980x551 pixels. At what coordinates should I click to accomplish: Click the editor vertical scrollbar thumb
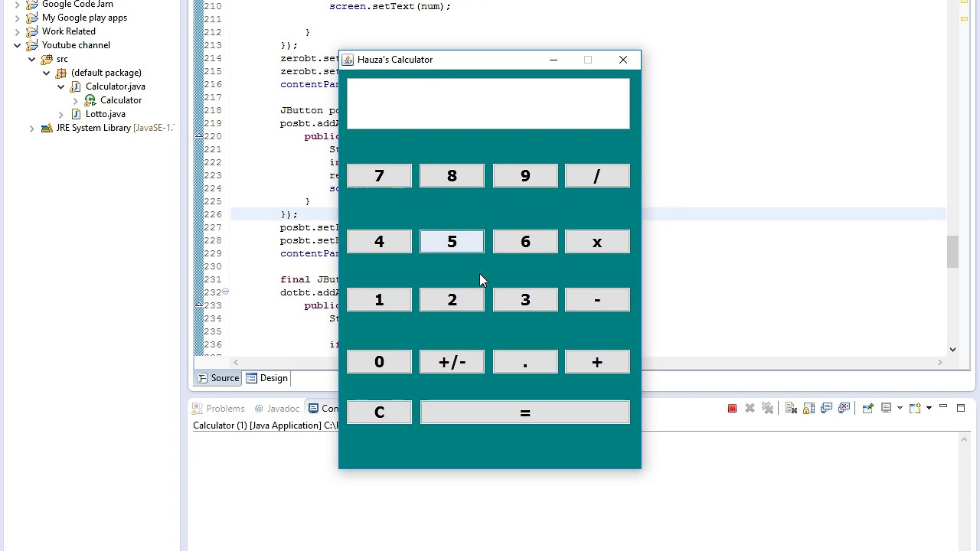point(952,252)
